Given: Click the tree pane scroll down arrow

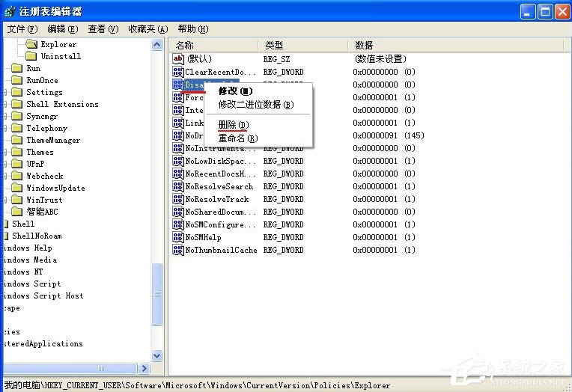Looking at the screenshot, I should 157,356.
